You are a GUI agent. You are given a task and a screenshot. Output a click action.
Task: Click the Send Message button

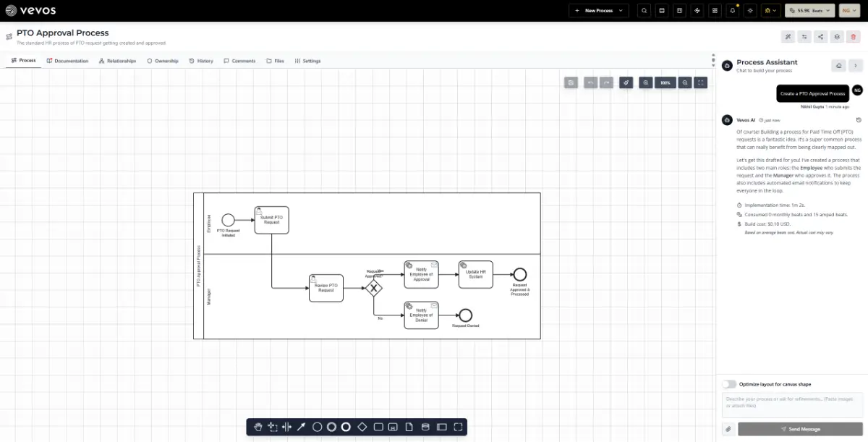coord(801,429)
